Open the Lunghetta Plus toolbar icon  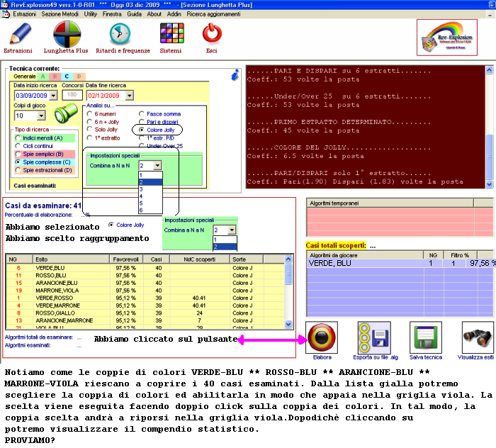(x=67, y=33)
